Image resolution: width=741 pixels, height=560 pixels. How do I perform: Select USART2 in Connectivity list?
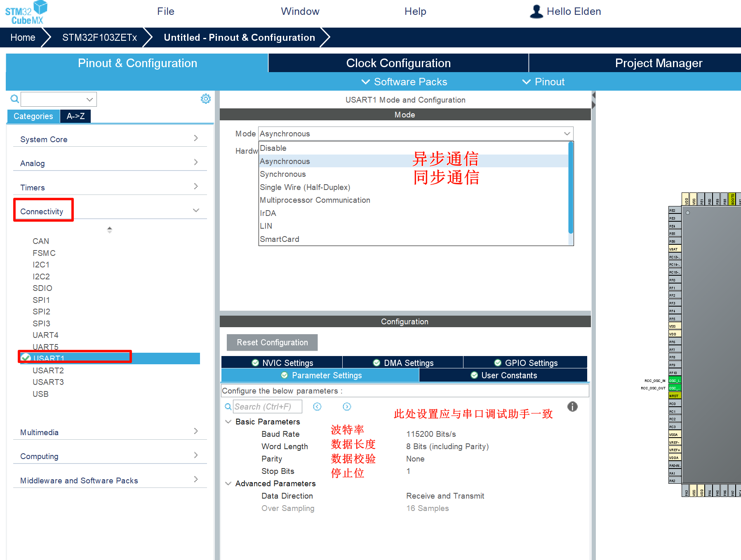[x=48, y=370]
